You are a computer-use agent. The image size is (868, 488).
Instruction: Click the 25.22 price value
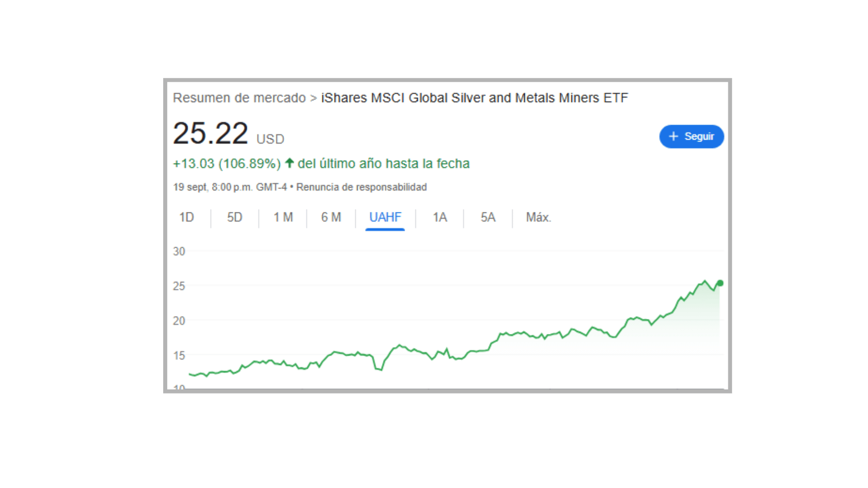[x=210, y=134]
